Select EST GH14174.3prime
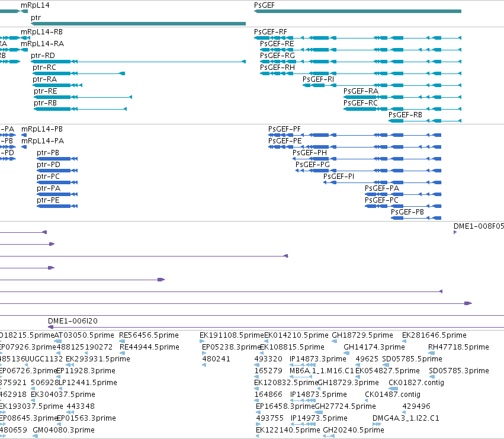This screenshot has height=439, width=504. coord(346,353)
